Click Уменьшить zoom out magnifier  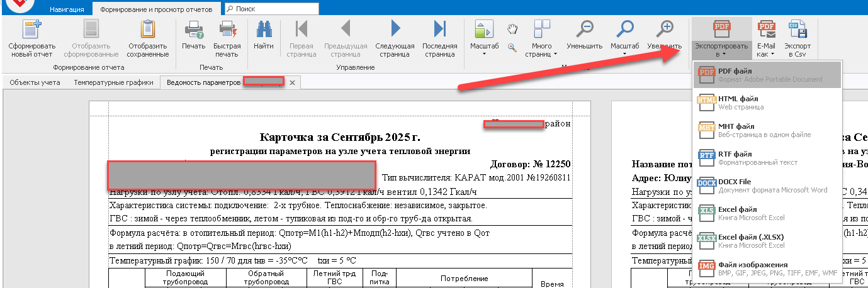585,30
